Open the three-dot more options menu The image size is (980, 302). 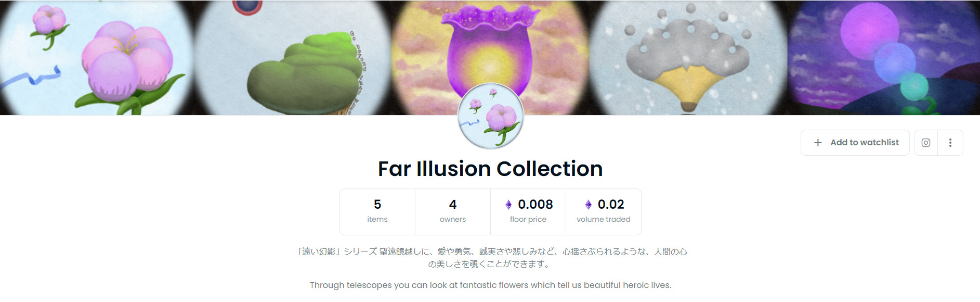coord(950,143)
